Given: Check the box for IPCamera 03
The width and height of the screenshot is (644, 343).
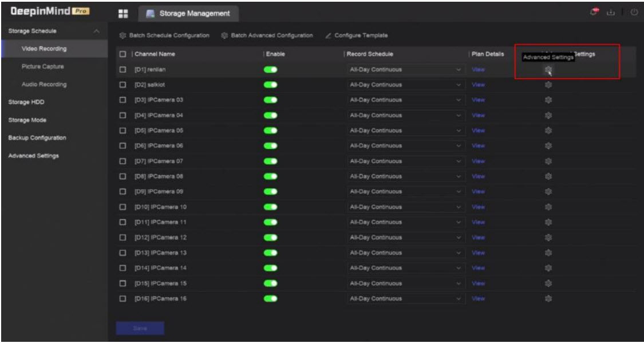Looking at the screenshot, I should click(122, 100).
